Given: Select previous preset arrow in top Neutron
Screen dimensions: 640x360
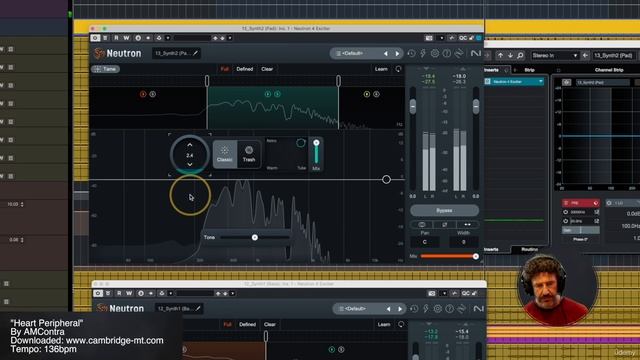Looking at the screenshot, I should click(x=386, y=53).
